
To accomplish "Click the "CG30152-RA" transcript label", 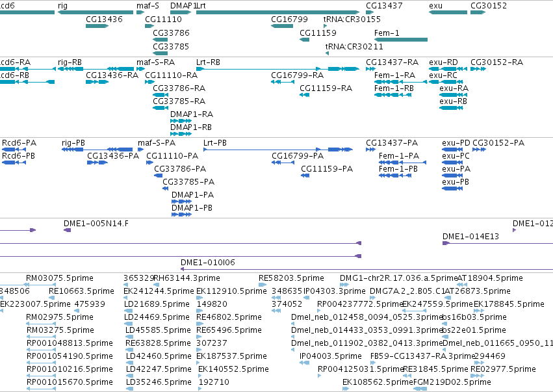I will (x=497, y=62).
